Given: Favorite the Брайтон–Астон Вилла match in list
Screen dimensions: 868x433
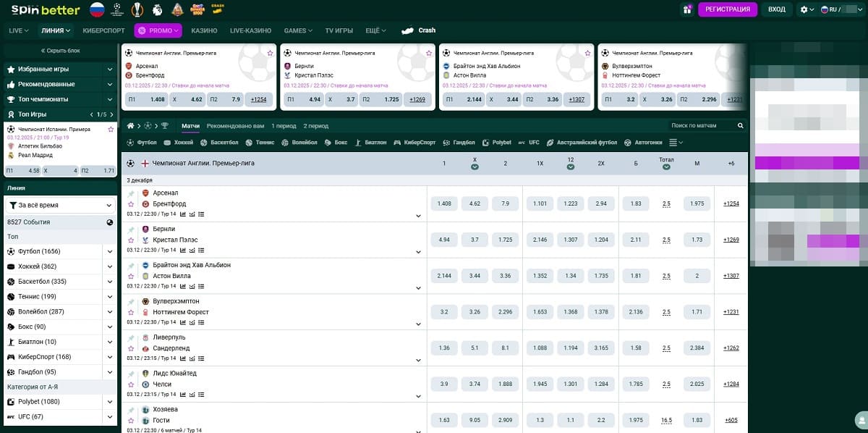Looking at the screenshot, I should click(131, 276).
